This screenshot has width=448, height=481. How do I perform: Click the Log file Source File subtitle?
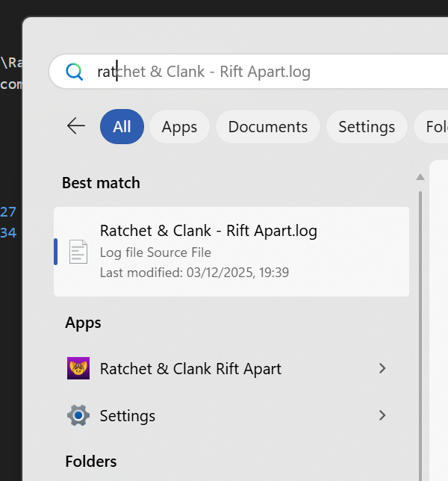point(155,252)
